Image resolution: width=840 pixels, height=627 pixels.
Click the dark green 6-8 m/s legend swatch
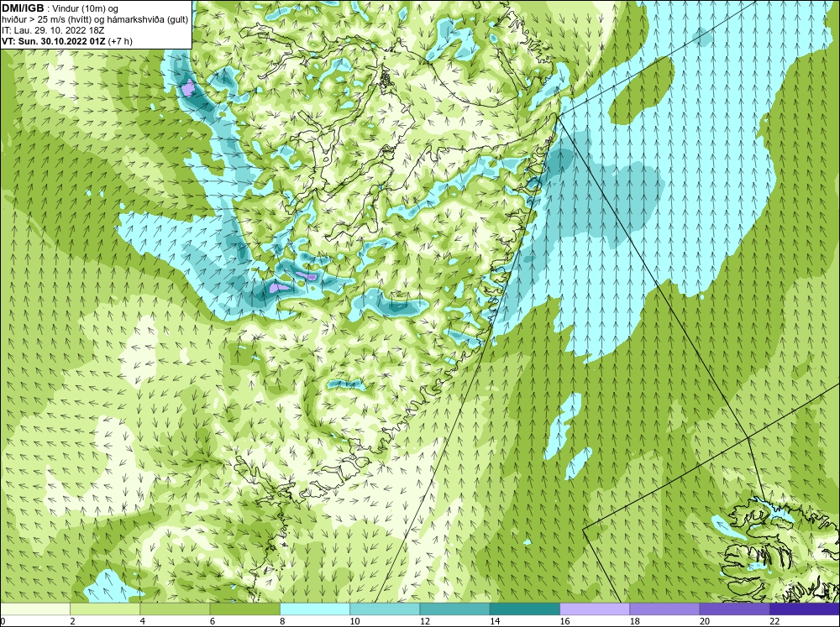[x=244, y=609]
